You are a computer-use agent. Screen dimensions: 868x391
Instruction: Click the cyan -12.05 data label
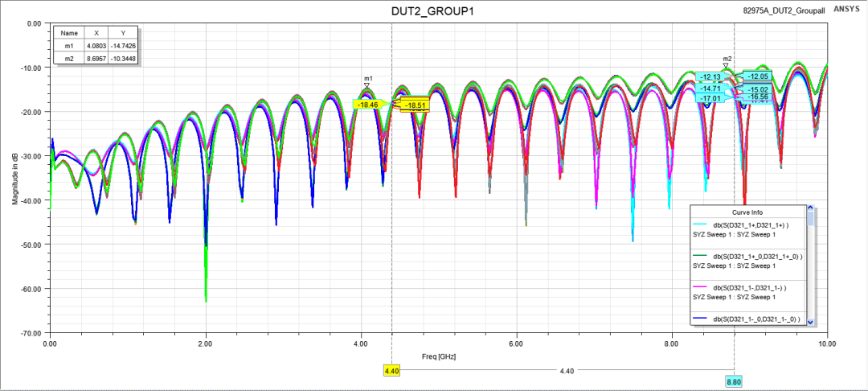coord(759,76)
